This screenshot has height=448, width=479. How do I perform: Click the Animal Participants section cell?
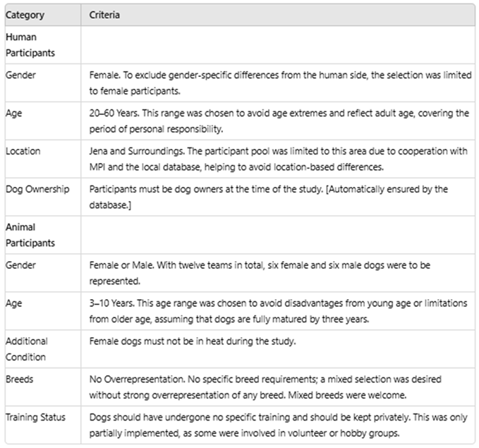point(30,235)
